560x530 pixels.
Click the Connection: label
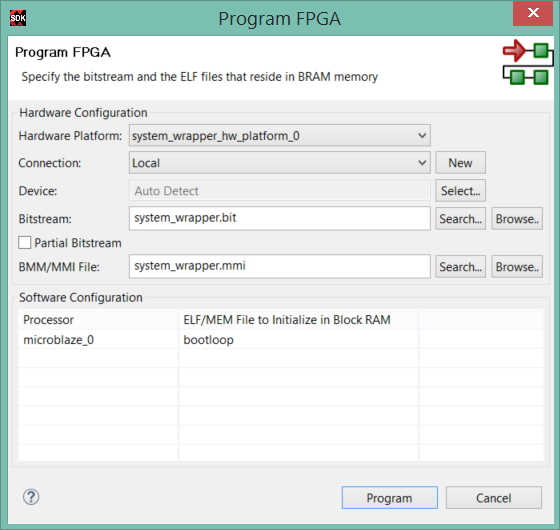50,163
